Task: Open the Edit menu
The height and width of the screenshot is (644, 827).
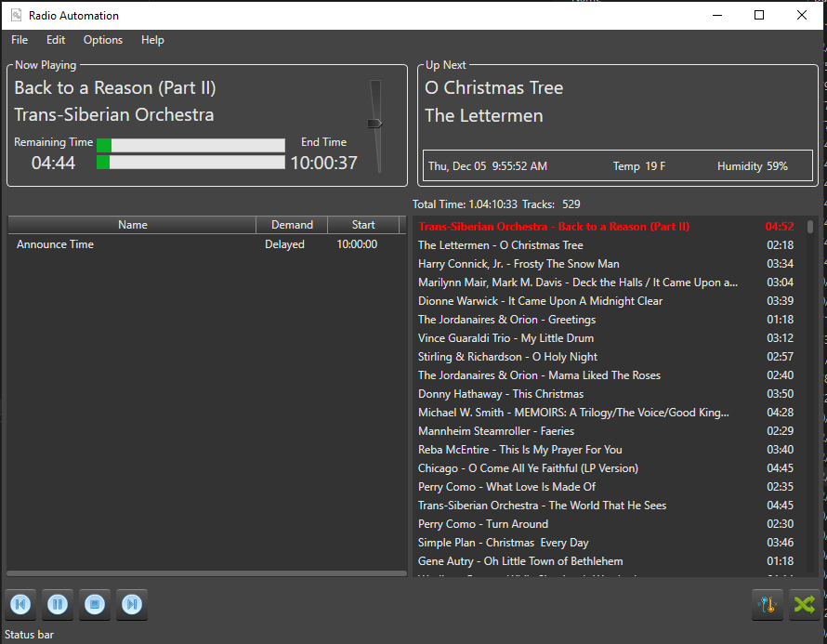Action: coord(56,40)
